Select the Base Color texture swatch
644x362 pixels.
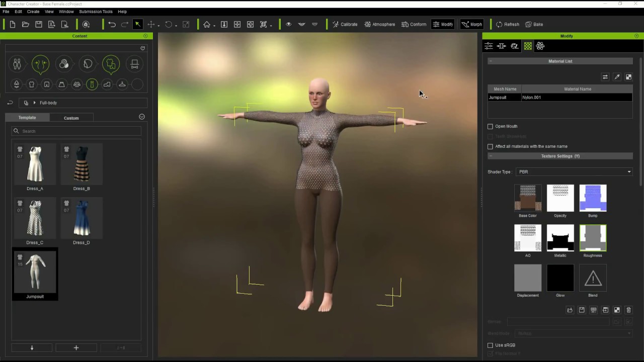click(528, 198)
